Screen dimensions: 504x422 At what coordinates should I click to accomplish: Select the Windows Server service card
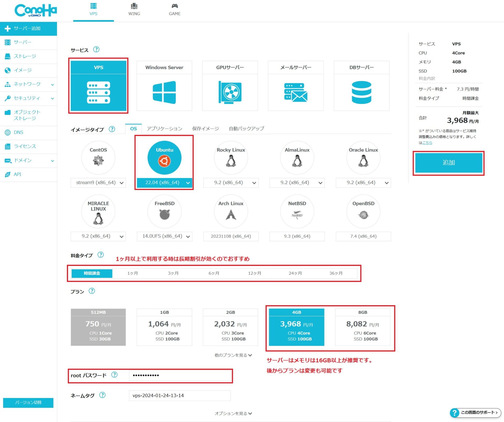pos(164,86)
